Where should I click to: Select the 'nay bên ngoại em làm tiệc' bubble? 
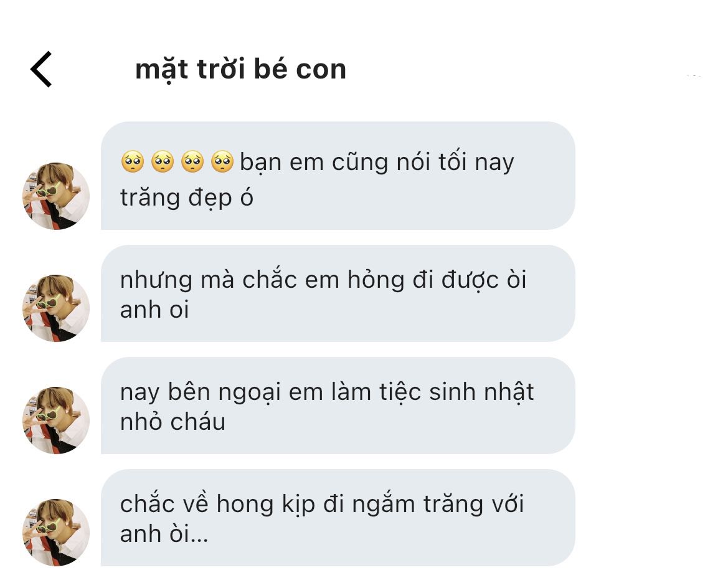click(338, 406)
